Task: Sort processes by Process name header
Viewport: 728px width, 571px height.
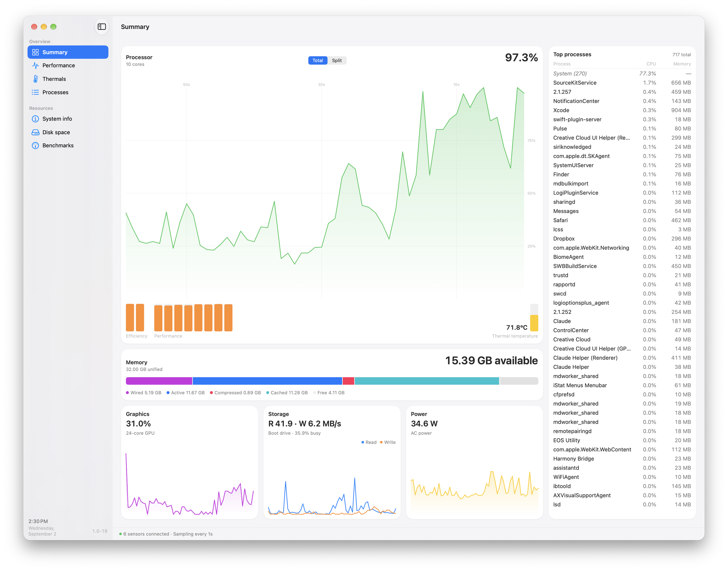Action: pos(562,64)
